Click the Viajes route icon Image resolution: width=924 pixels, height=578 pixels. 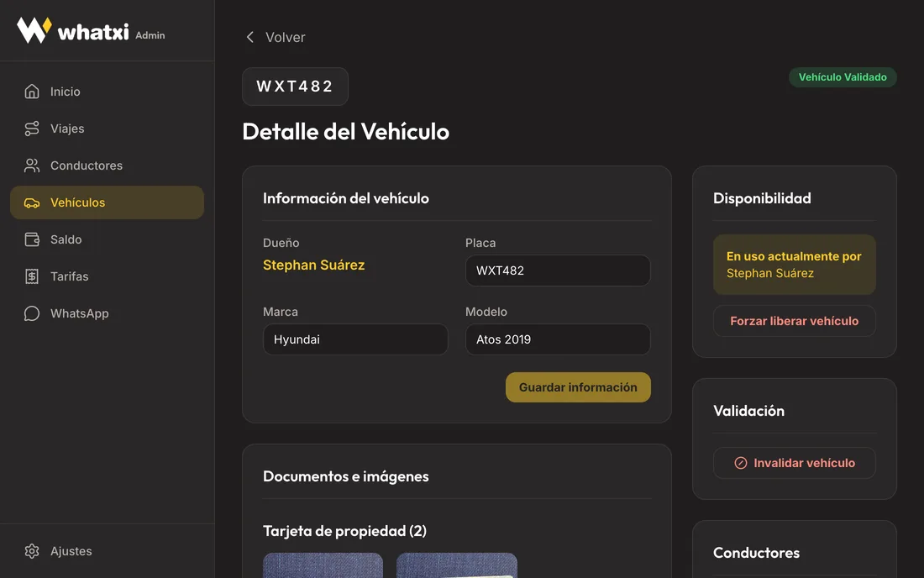32,129
